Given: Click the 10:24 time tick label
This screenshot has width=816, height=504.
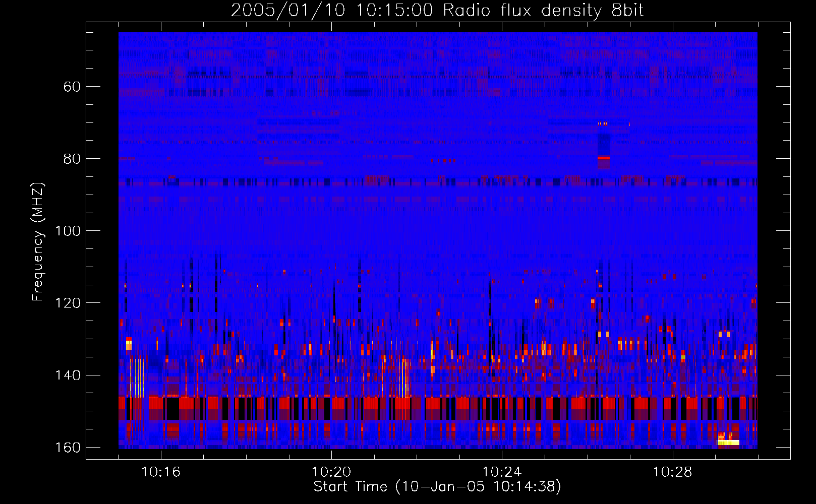Looking at the screenshot, I should click(x=502, y=472).
